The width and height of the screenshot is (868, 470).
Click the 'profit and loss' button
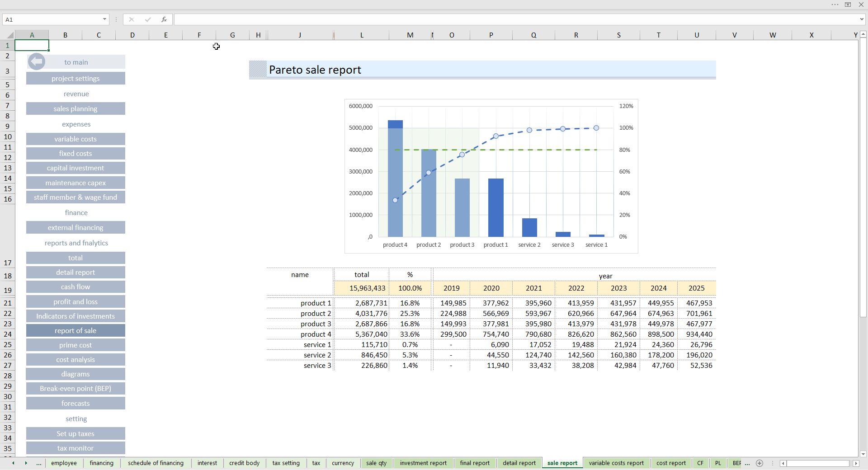75,301
